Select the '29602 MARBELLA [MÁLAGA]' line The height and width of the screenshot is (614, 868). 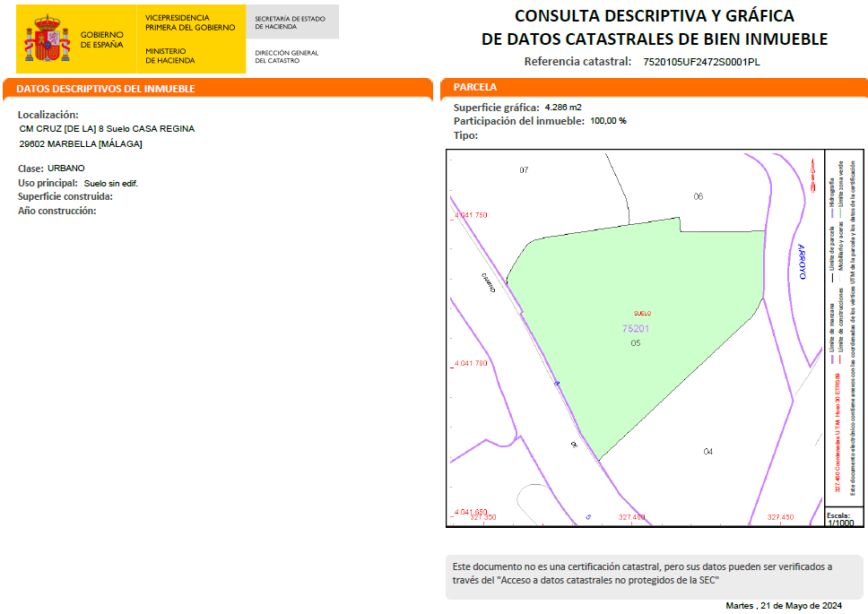tap(81, 143)
